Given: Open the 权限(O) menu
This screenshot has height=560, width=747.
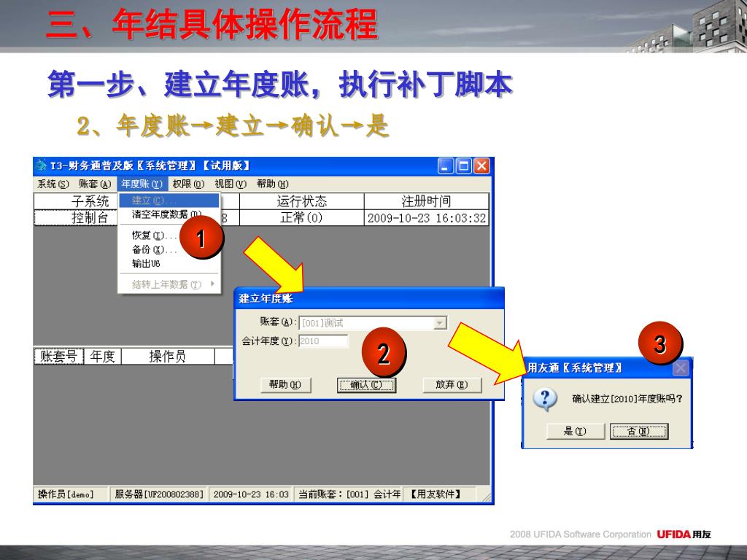Looking at the screenshot, I should click(188, 184).
